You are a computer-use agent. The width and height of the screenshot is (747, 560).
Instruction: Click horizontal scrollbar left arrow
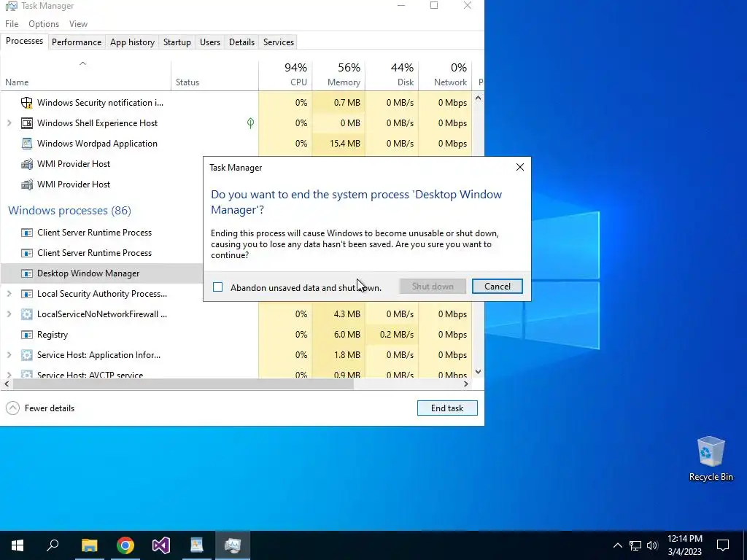[x=7, y=384]
